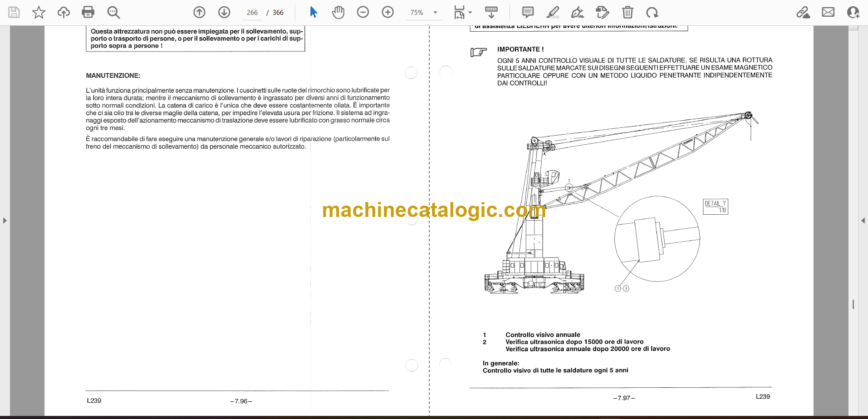The height and width of the screenshot is (419, 868).
Task: Upload the file to cloud
Action: pyautogui.click(x=64, y=12)
